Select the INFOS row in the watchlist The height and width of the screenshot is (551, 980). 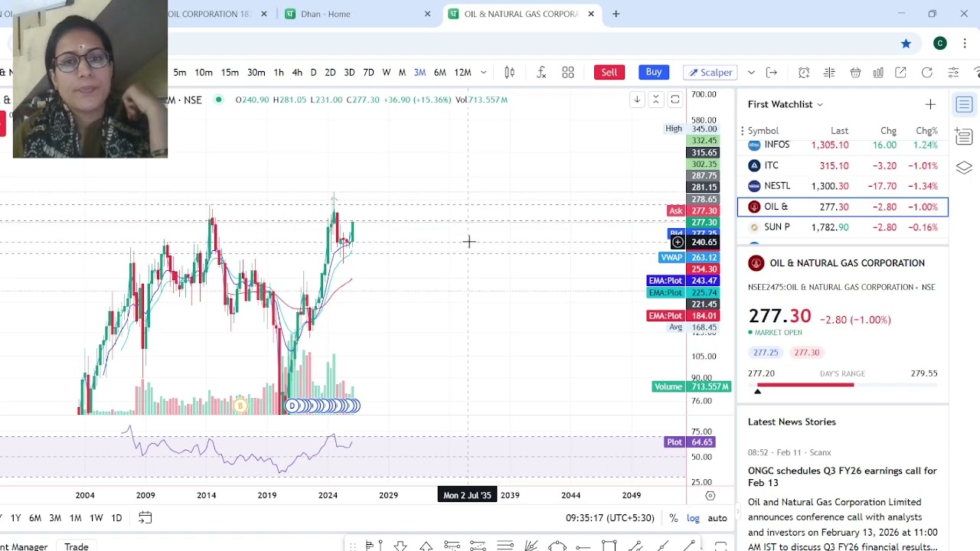(x=843, y=145)
